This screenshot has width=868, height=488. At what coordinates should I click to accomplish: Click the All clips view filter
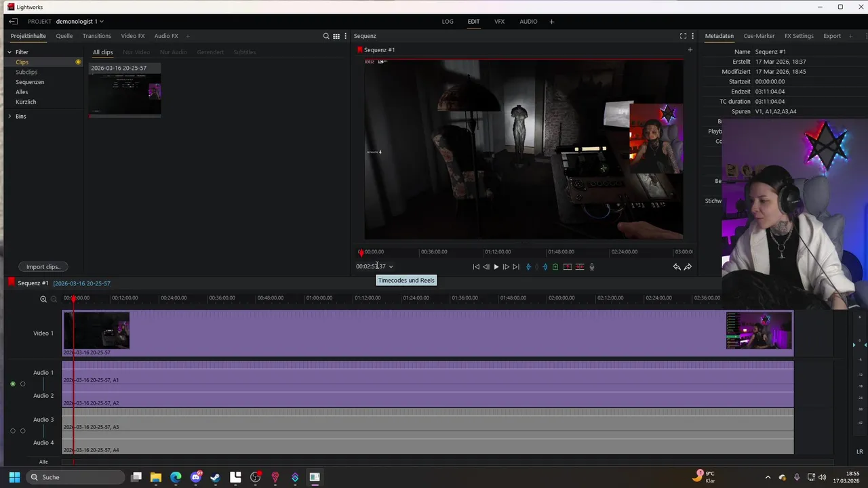pos(103,52)
